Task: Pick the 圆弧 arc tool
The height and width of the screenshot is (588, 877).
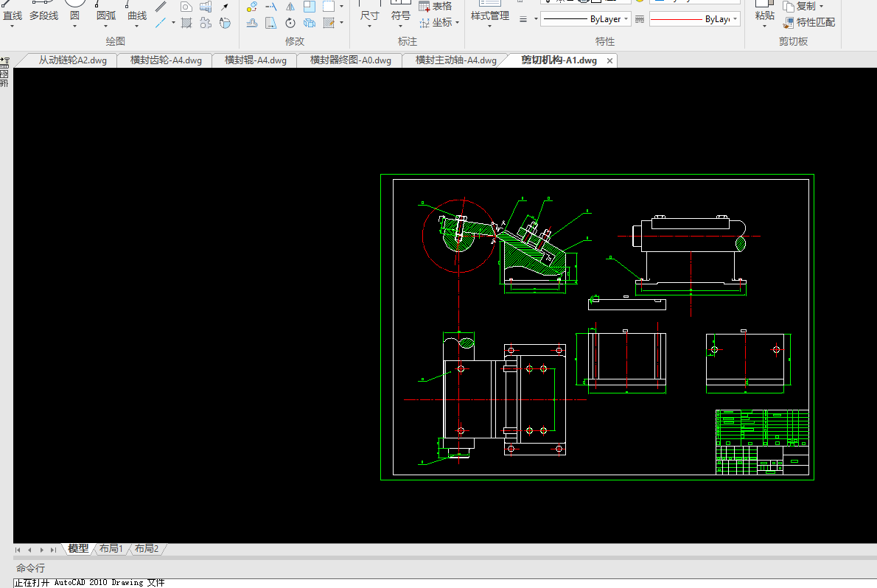Action: click(x=105, y=13)
